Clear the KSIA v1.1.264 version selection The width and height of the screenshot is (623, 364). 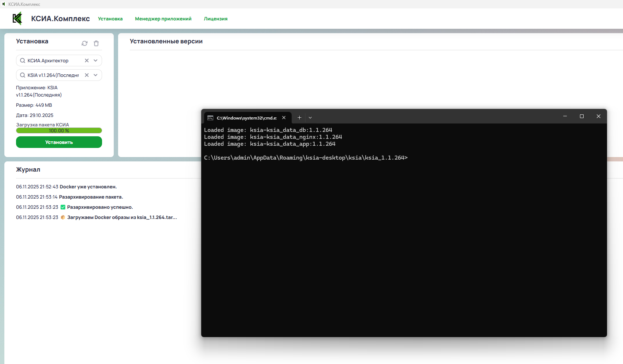click(x=87, y=75)
